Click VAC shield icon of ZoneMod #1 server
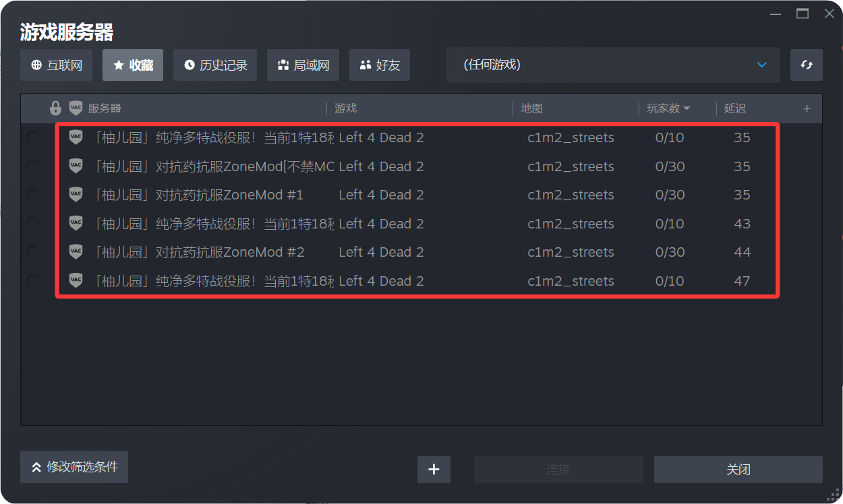 click(x=76, y=195)
